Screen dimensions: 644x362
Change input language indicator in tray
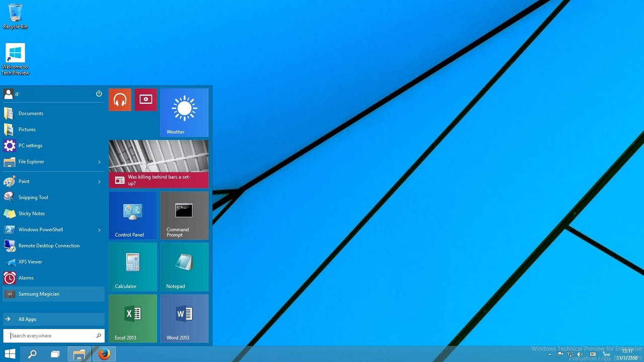click(606, 354)
